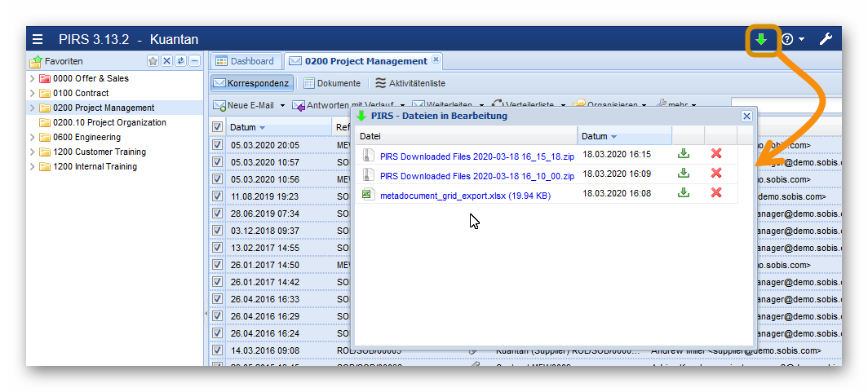Uncheck the row dated 14.03.2016 09:08
Screen dimensions: 868x392
[218, 350]
